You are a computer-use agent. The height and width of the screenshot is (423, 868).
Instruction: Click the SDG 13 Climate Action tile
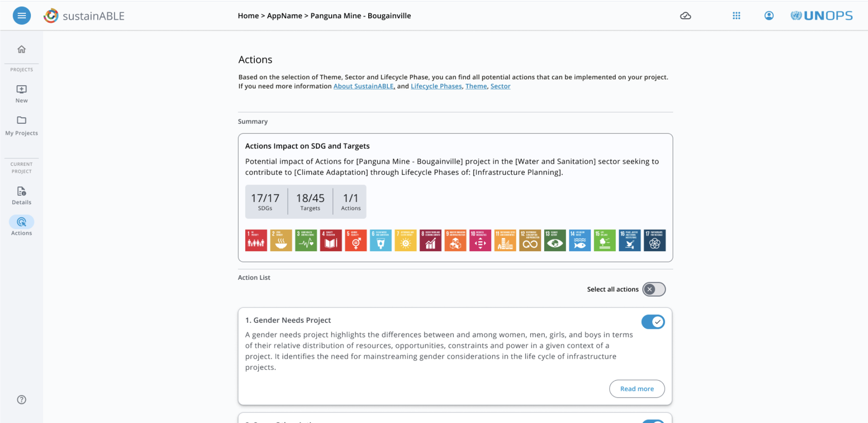click(x=555, y=240)
